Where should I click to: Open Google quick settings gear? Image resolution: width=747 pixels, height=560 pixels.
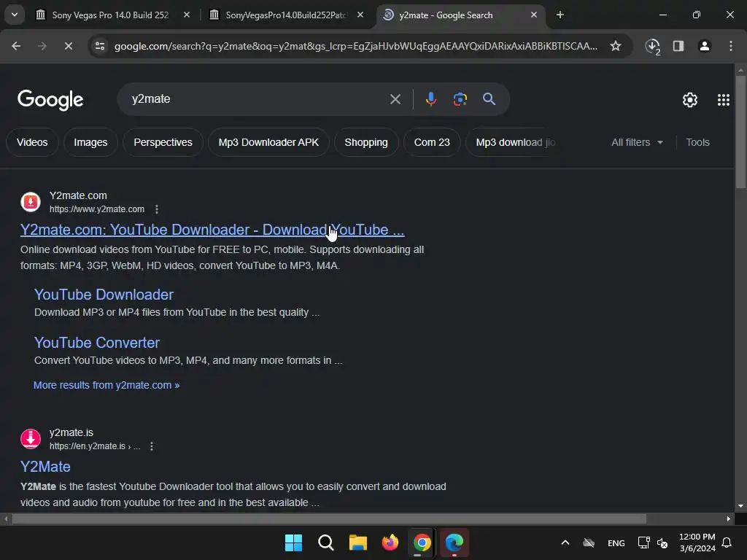pos(690,100)
